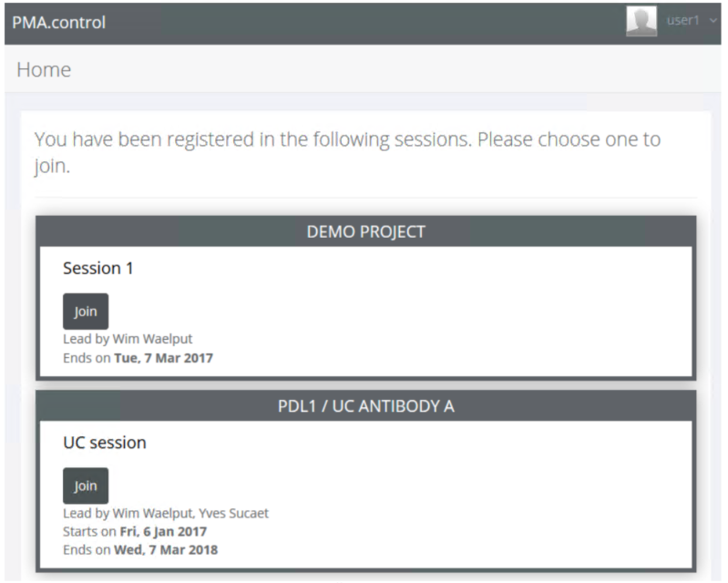Select the Home page heading
The height and width of the screenshot is (583, 728).
(44, 69)
